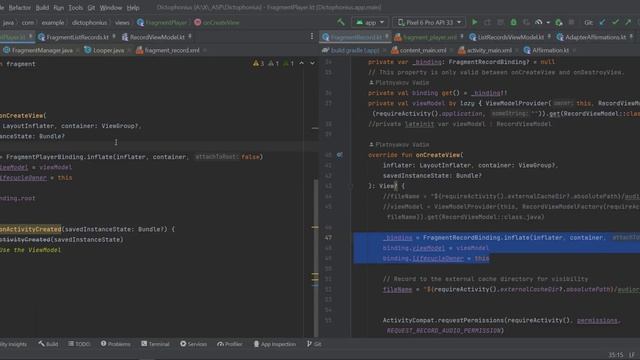Click the left editor vertical scrollbar
640x360 pixels.
(x=316, y=257)
